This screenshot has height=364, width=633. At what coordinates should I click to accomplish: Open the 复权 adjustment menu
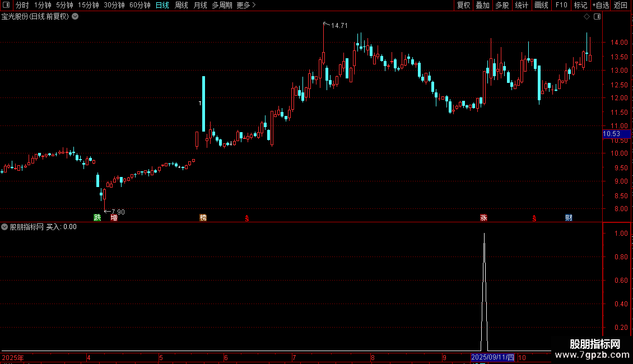(x=463, y=5)
